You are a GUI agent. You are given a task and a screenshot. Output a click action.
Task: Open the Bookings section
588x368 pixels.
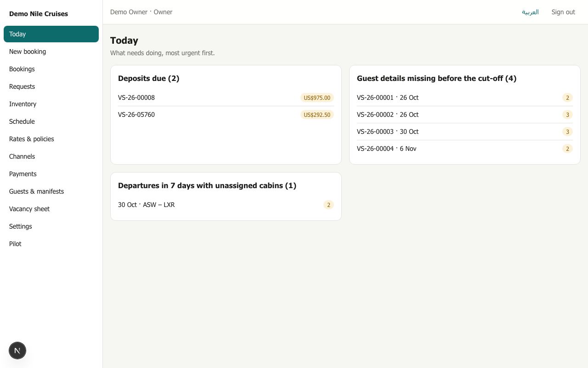[x=51, y=69]
